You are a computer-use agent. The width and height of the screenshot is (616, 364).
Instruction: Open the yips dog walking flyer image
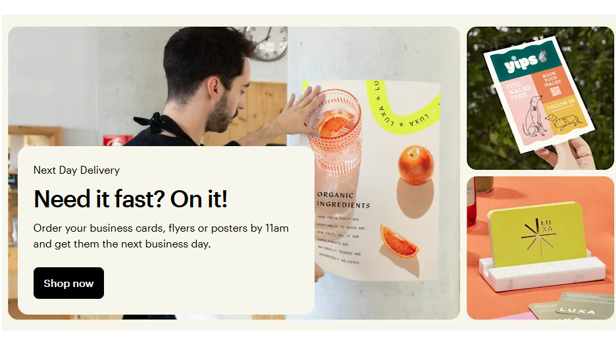click(x=540, y=98)
